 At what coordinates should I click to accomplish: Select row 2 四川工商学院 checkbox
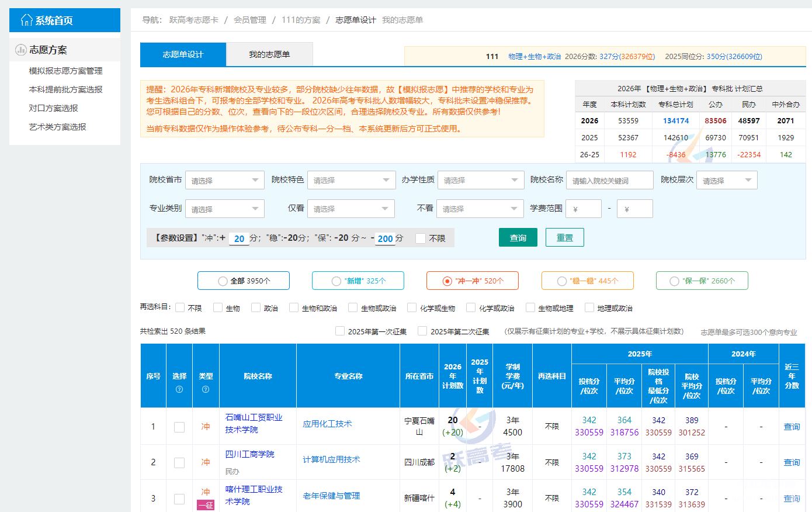click(x=179, y=462)
